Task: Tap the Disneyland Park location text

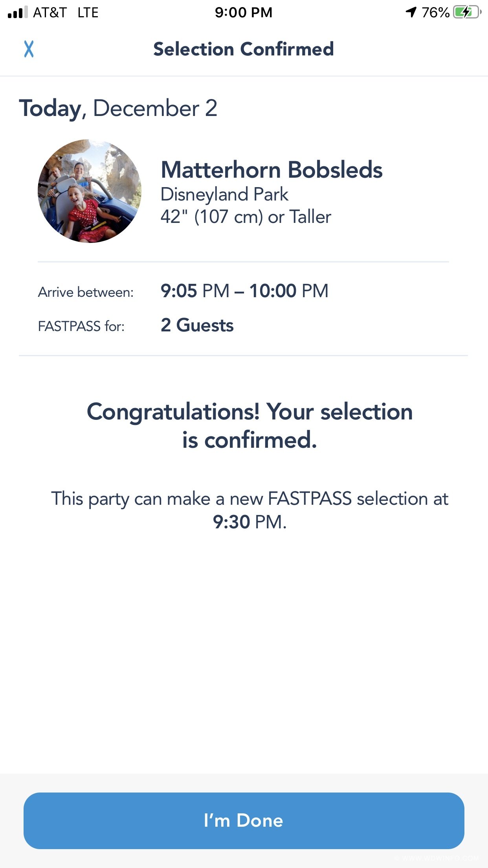Action: (224, 194)
